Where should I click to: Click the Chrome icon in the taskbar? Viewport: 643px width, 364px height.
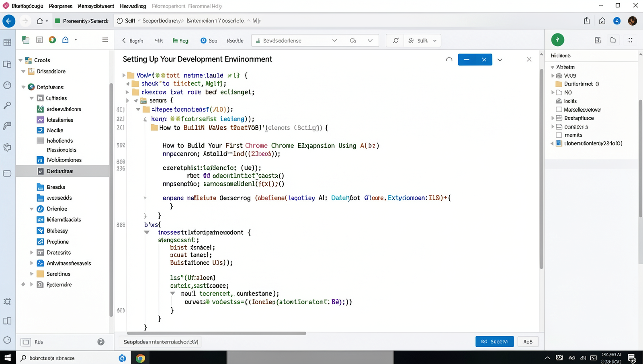140,358
